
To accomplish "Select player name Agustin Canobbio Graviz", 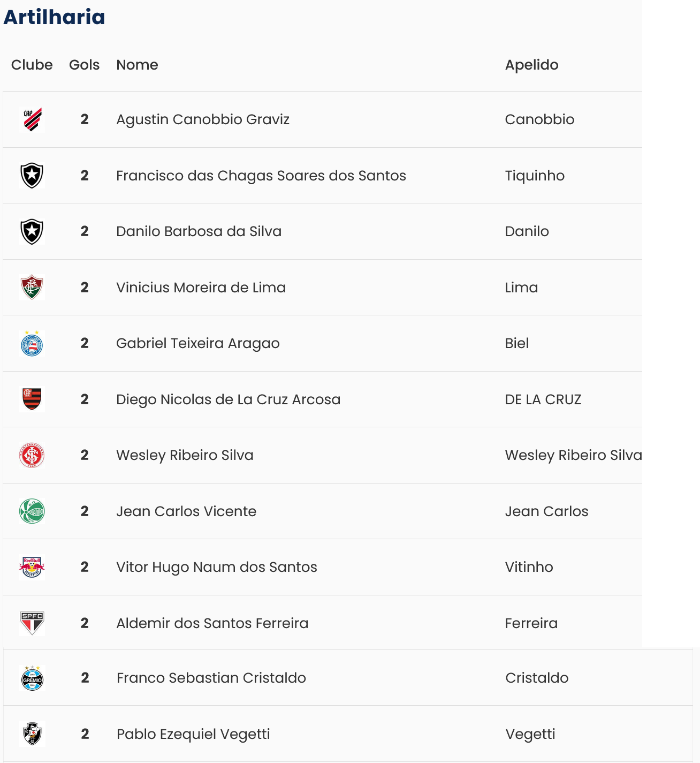I will coord(203,119).
